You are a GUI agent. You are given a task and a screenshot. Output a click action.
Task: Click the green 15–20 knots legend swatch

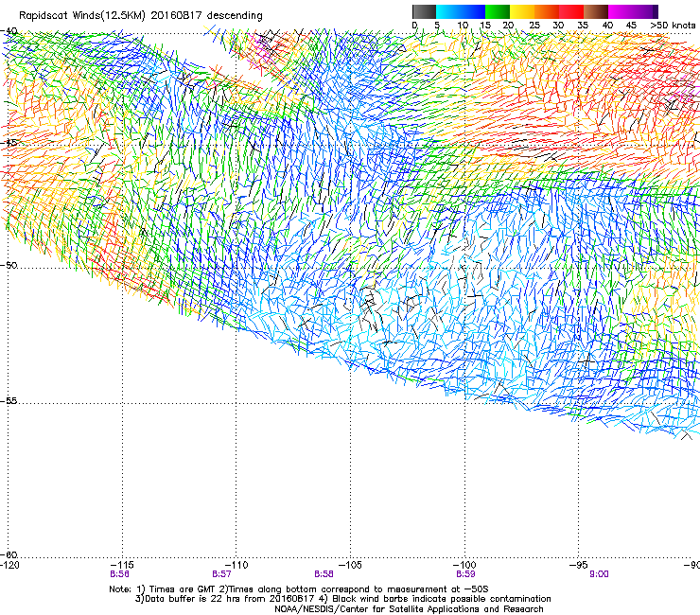(498, 11)
